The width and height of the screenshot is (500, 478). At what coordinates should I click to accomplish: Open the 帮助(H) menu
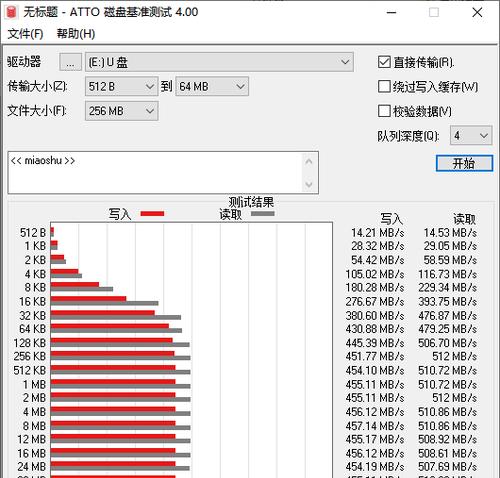tap(76, 34)
